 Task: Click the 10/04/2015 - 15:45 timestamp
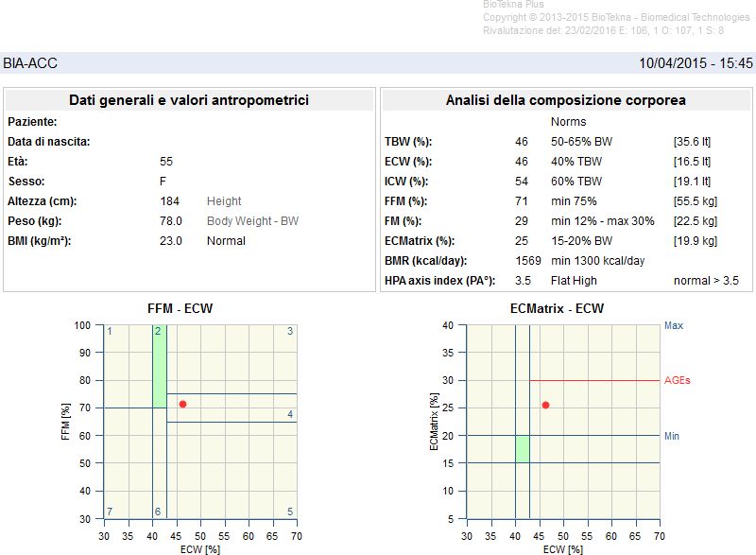696,63
